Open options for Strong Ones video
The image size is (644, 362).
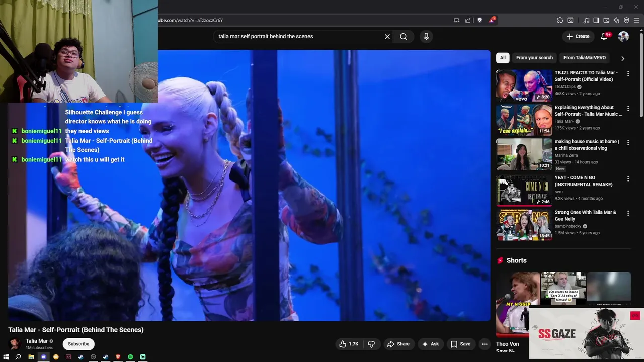[628, 213]
